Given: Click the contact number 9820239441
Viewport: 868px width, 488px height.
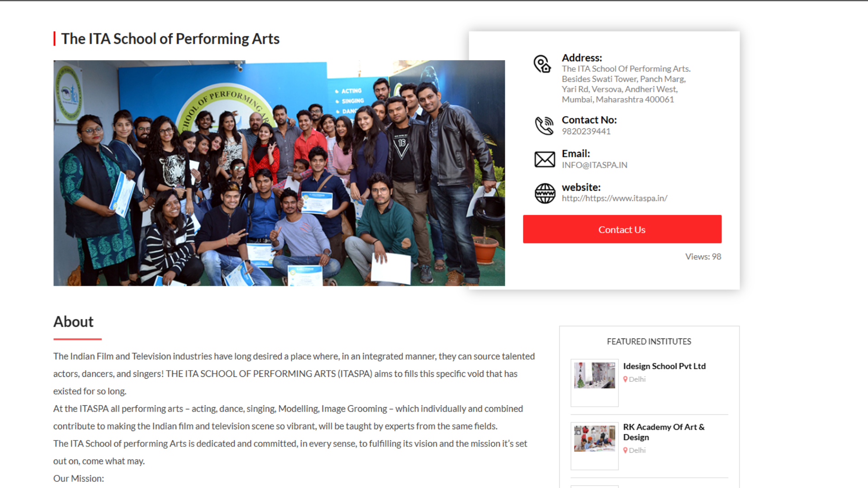Looking at the screenshot, I should coord(586,131).
